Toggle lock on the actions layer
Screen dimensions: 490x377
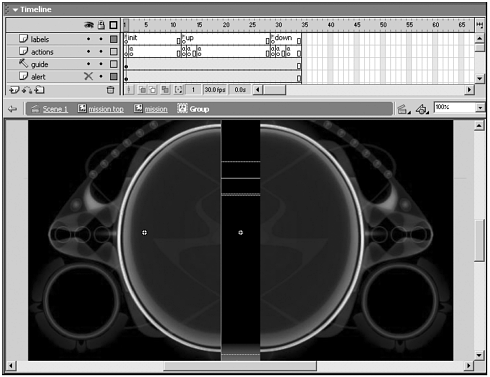[x=101, y=51]
